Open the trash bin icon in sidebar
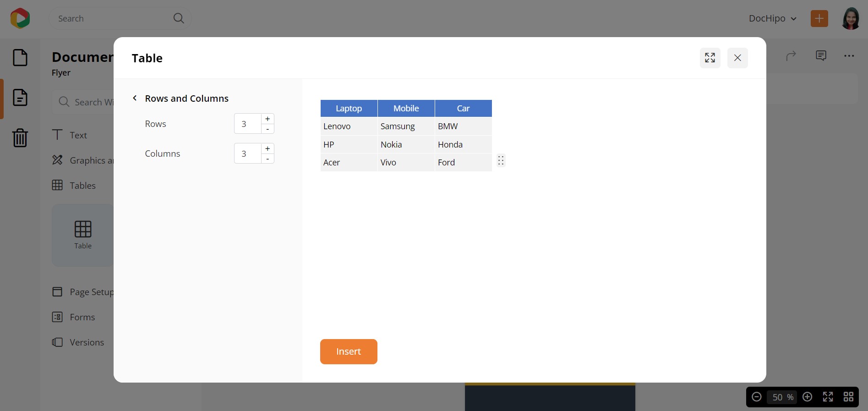Image resolution: width=868 pixels, height=411 pixels. point(20,137)
